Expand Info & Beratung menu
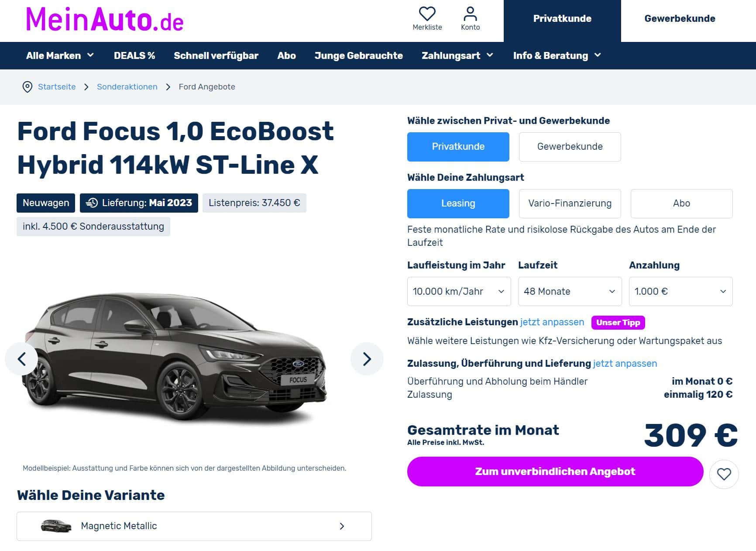 point(557,55)
